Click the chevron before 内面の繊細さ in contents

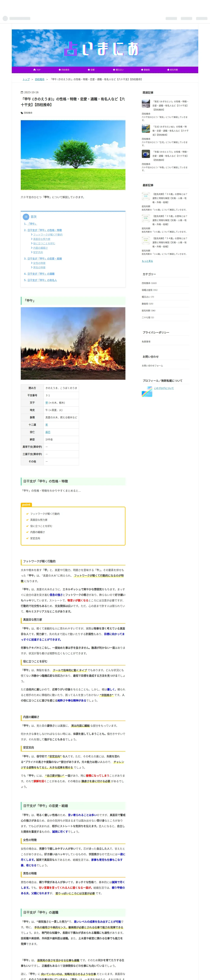point(32,248)
